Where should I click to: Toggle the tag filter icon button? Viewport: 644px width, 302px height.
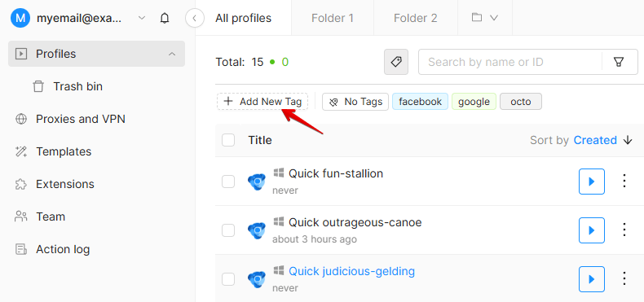click(396, 62)
